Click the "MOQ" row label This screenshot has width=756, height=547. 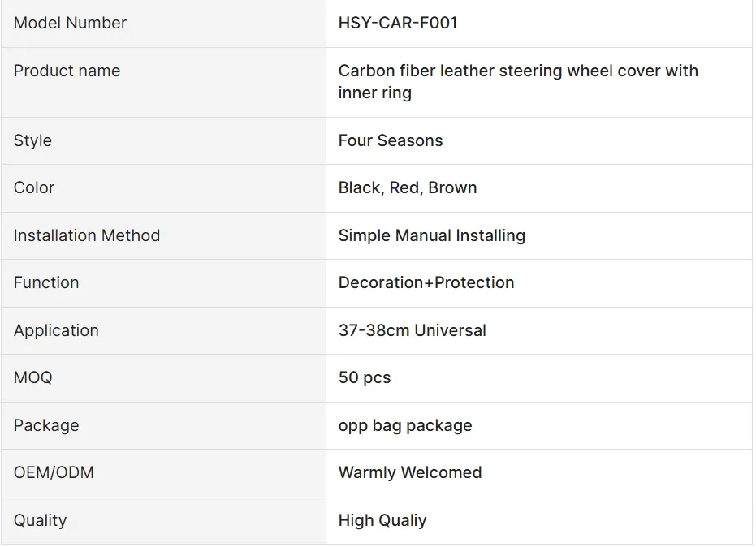coord(33,378)
